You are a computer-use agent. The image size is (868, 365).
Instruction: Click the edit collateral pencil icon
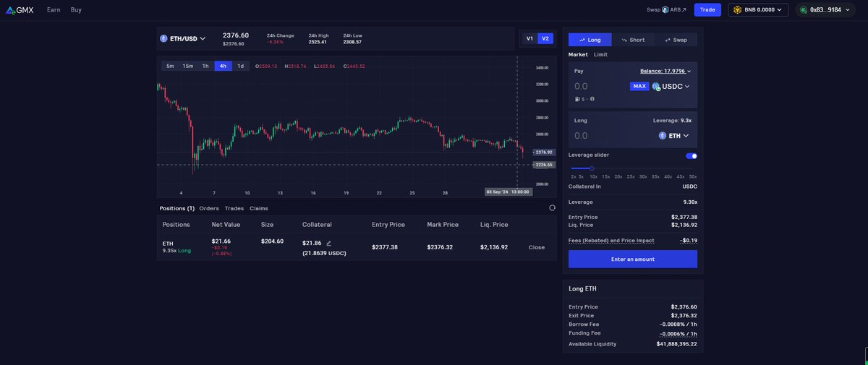[x=328, y=243]
